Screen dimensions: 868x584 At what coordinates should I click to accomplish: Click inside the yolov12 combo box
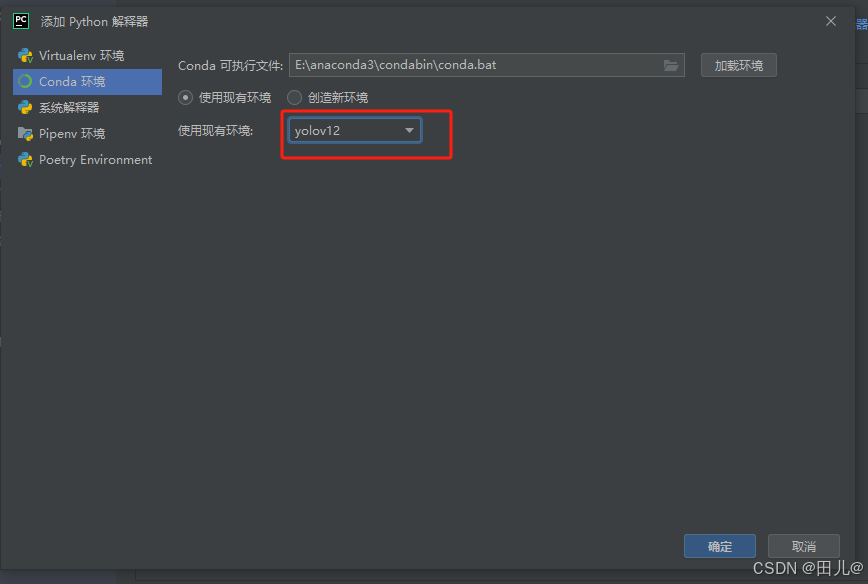340,129
